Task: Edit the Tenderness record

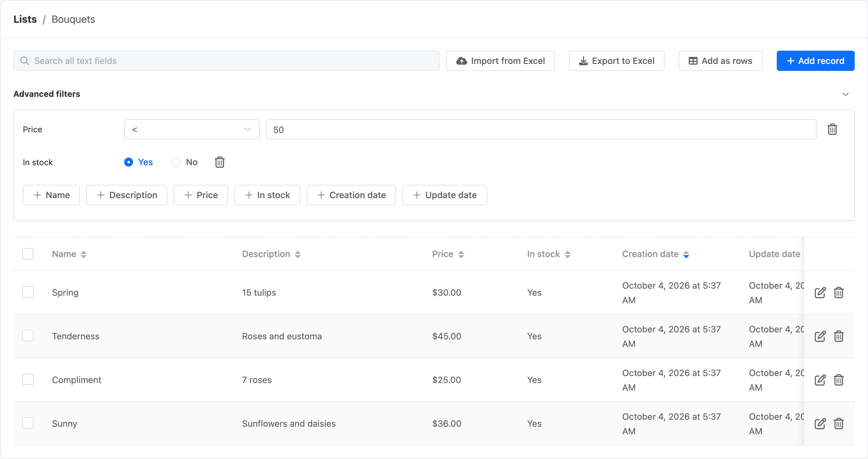Action: (820, 336)
